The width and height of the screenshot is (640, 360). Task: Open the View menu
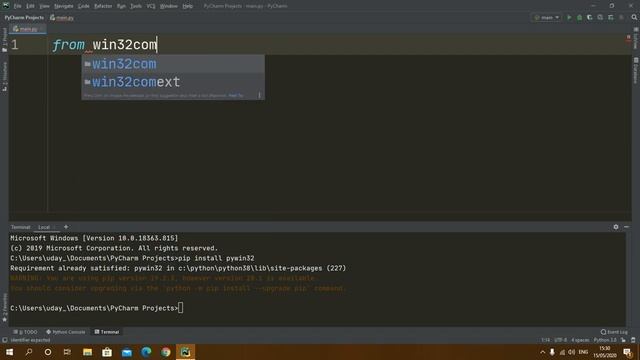(44, 6)
